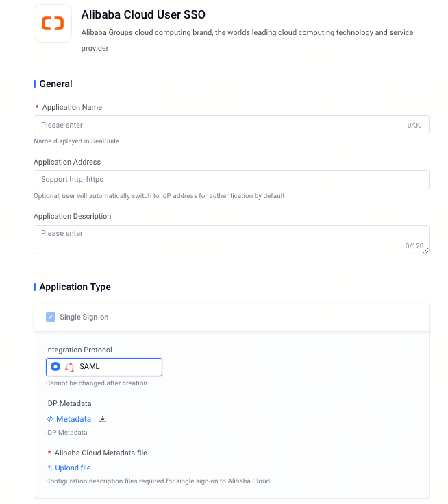Download the IDP metadata via download icon
Screen dimensions: 448x504
pyautogui.click(x=103, y=419)
